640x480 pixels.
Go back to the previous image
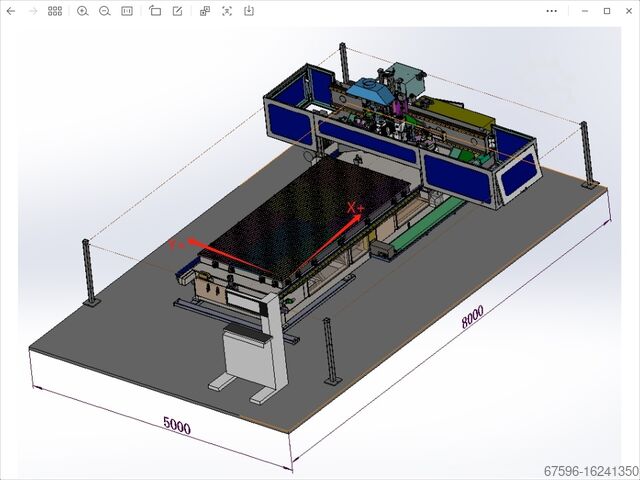[11, 11]
